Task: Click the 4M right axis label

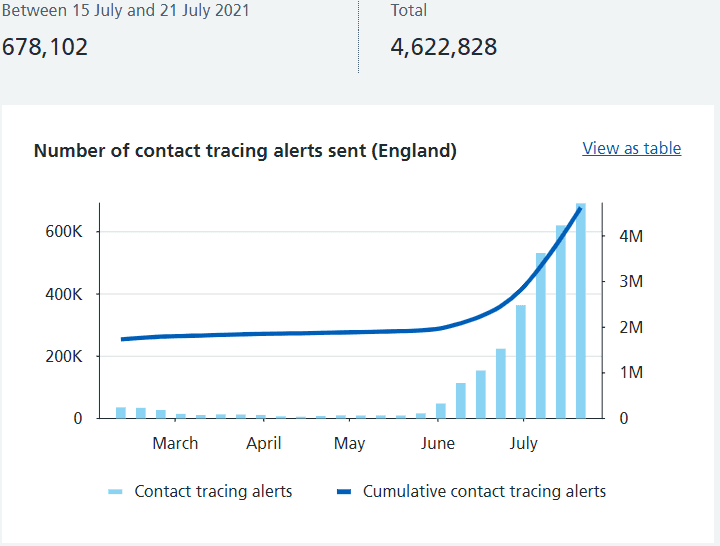Action: tap(629, 236)
